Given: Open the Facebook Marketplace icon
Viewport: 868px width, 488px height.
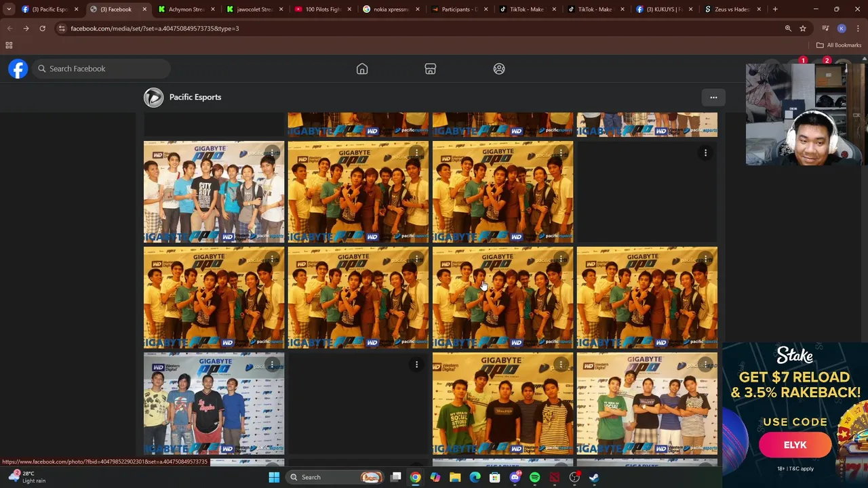Looking at the screenshot, I should click(x=430, y=68).
